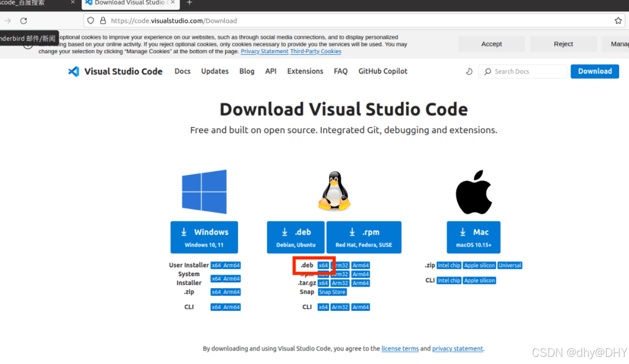The image size is (629, 364).
Task: Open the Privacy Statement link in cookie banner
Action: pyautogui.click(x=265, y=51)
